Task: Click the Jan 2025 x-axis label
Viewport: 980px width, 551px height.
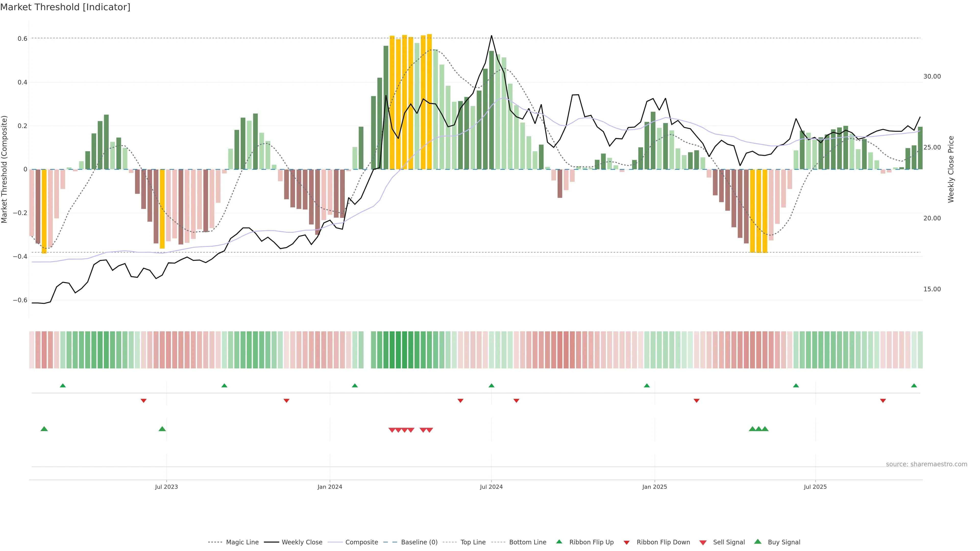Action: click(654, 487)
